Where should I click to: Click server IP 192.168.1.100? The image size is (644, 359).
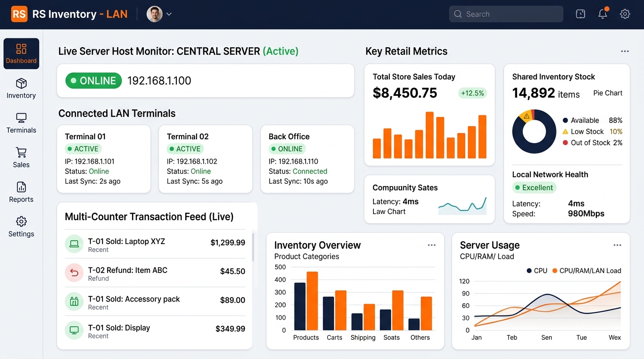(x=159, y=81)
